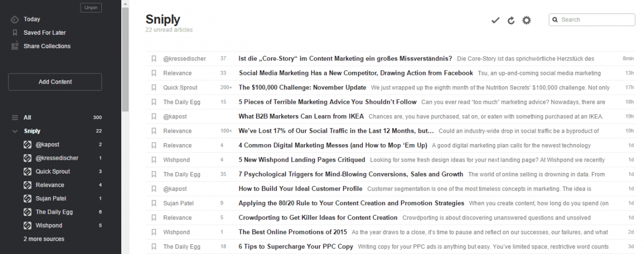The image size is (644, 254).
Task: Click the refresh feed icon
Action: pyautogui.click(x=511, y=20)
